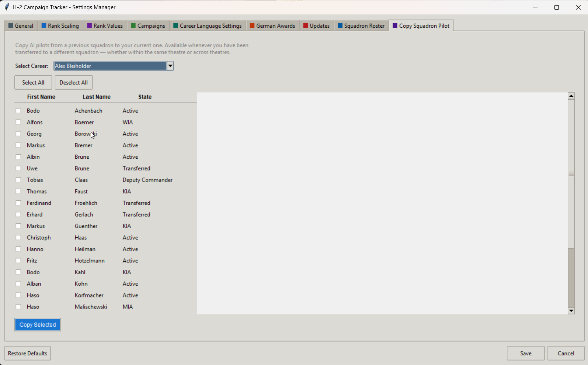Viewport: 588px width, 365px height.
Task: Tick the checkbox next to Tobias Claas
Action: click(x=18, y=180)
